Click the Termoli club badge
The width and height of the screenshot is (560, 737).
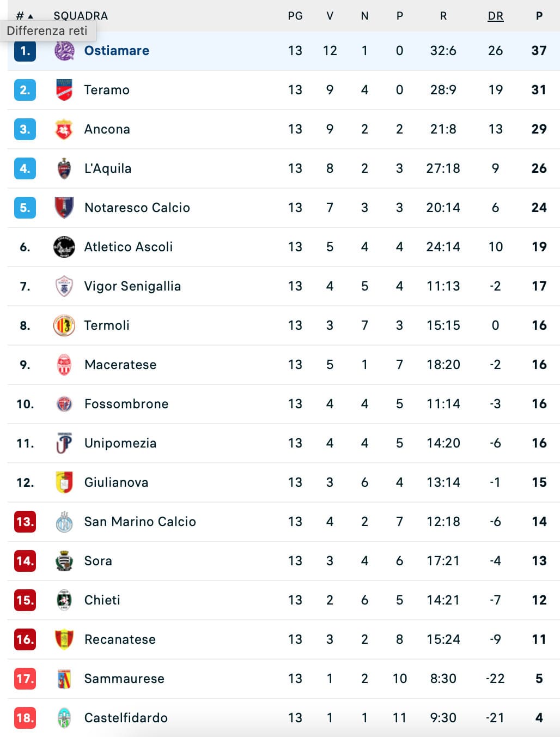(64, 325)
